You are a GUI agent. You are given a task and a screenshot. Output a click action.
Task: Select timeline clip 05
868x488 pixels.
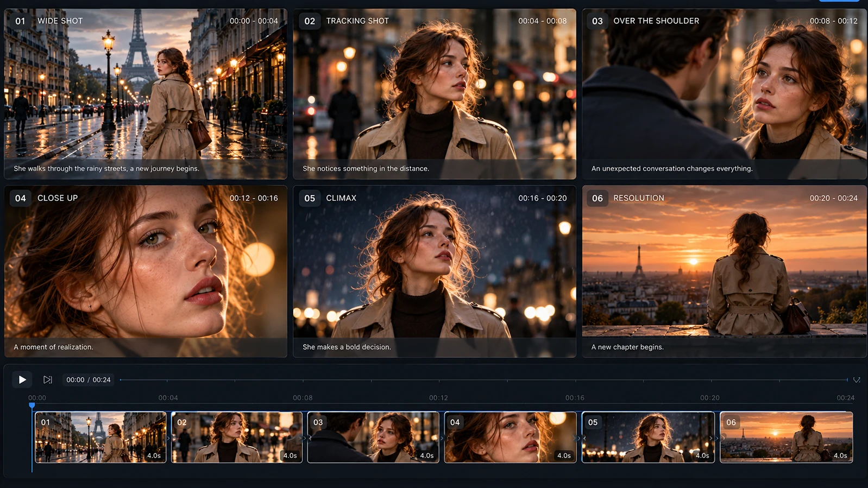(x=648, y=437)
